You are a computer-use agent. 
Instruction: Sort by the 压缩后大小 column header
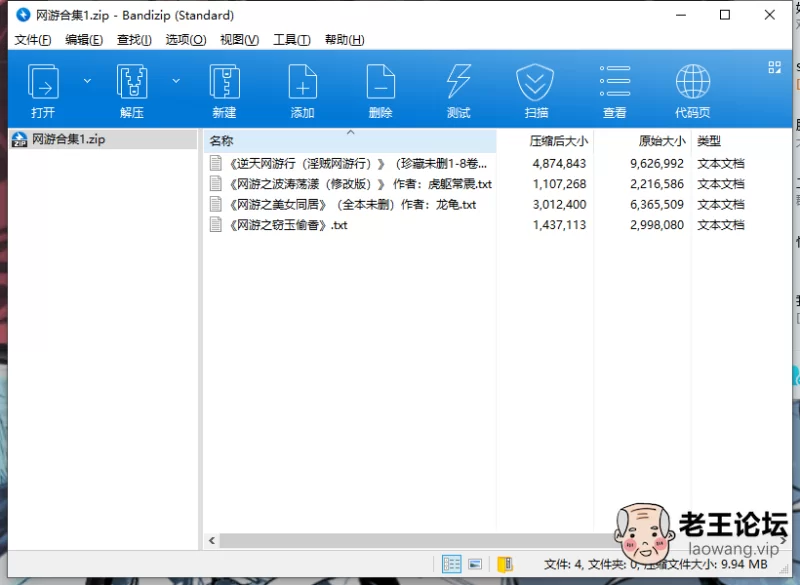545,141
